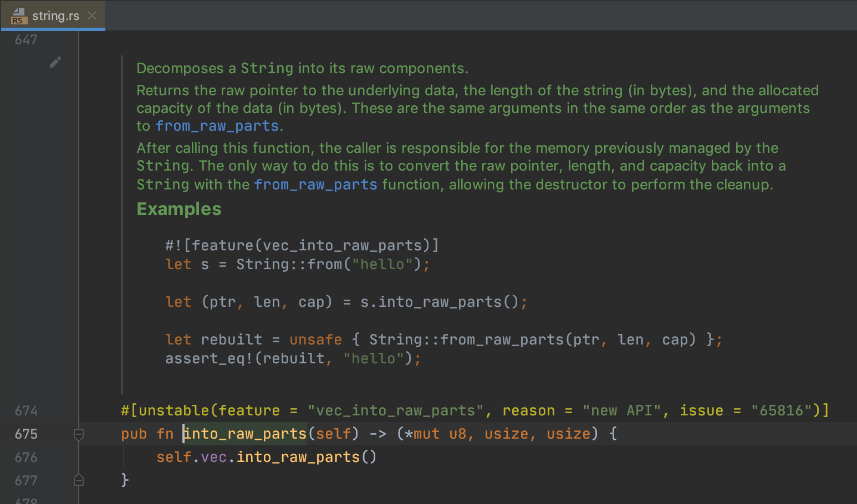This screenshot has height=504, width=857.
Task: Click line number 677 in the gutter
Action: click(26, 480)
